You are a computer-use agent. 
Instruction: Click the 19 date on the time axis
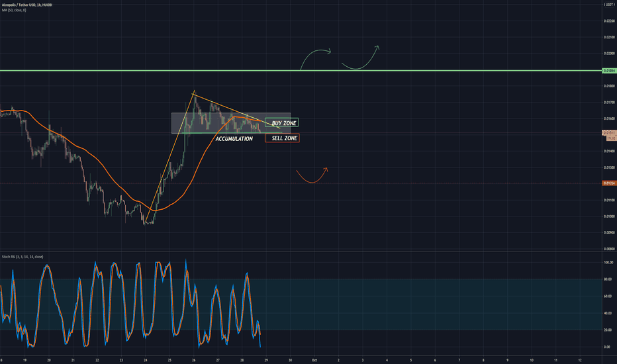pos(24,360)
